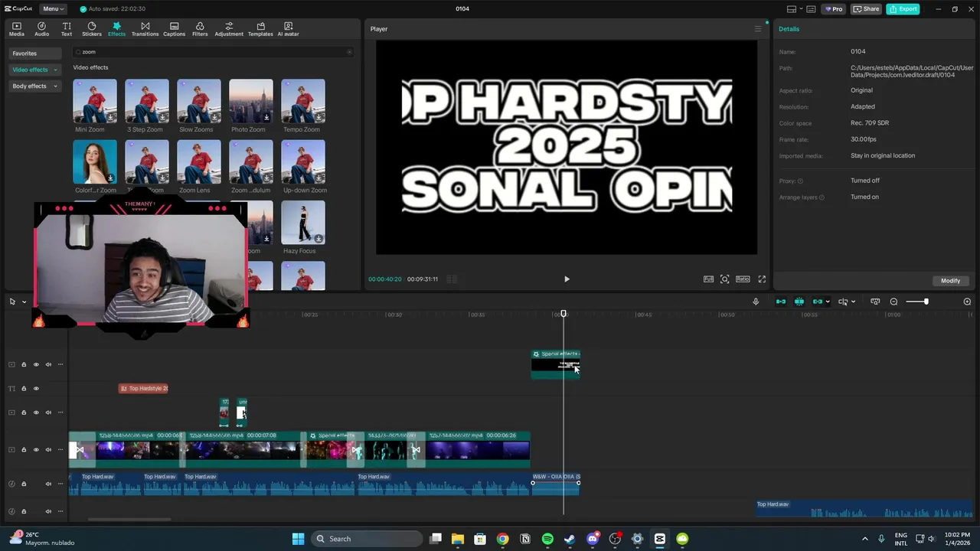Screen dimensions: 980x551
Task: Click the Pro upgrade button
Action: tap(834, 9)
